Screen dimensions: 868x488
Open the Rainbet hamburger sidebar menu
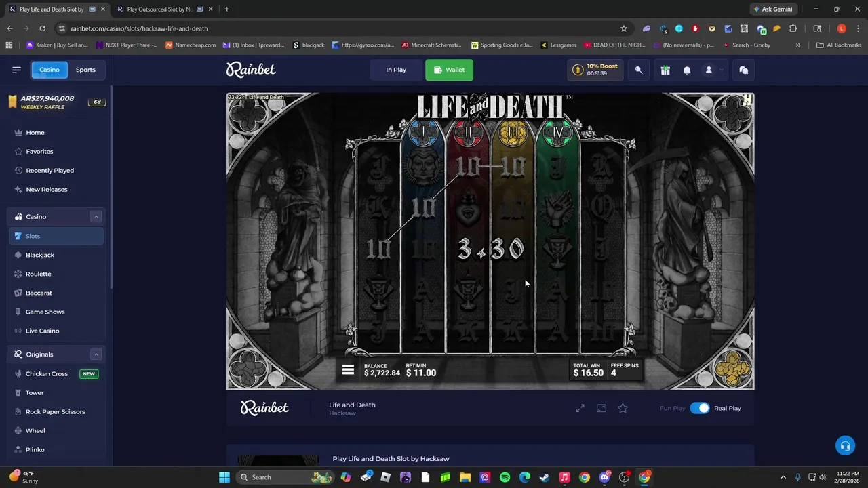point(16,70)
